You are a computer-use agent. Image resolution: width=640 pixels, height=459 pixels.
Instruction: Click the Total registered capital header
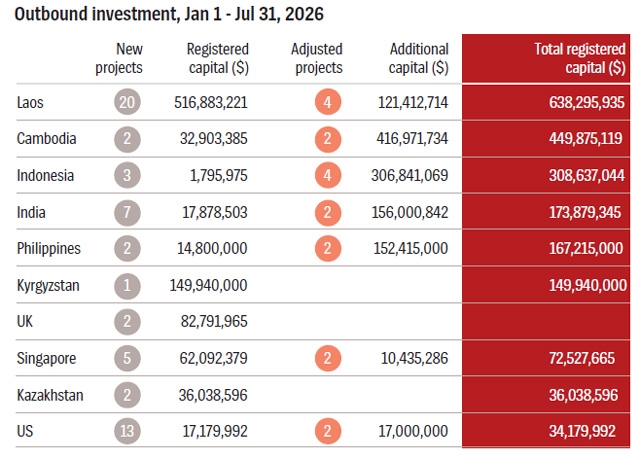click(580, 58)
